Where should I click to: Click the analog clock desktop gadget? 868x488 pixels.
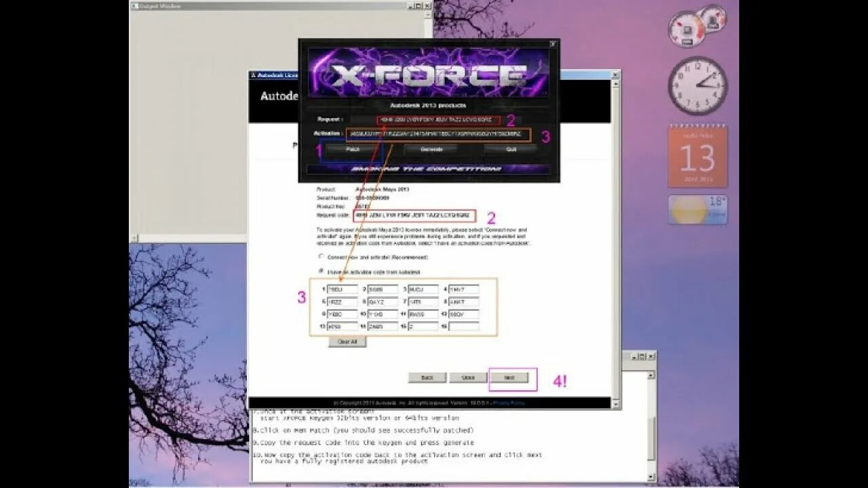tap(697, 85)
